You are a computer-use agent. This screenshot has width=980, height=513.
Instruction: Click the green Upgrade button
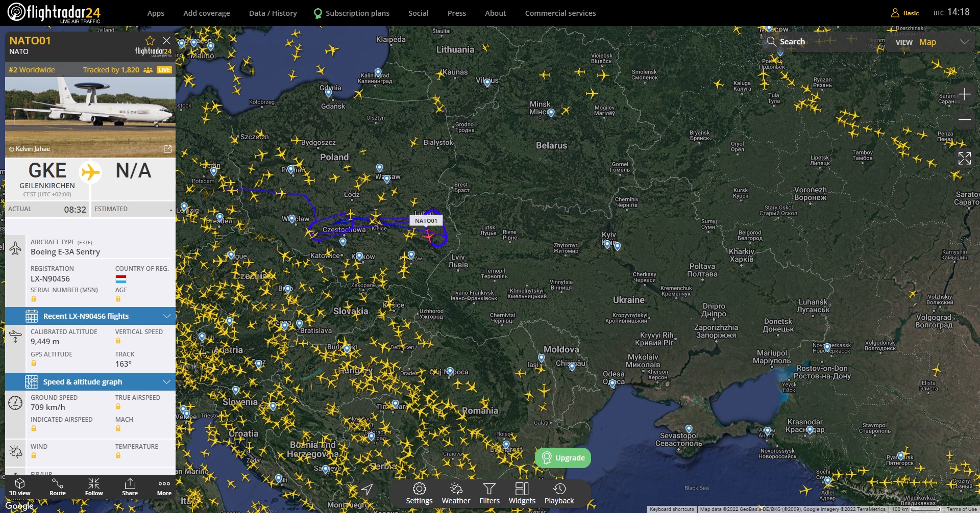[563, 458]
